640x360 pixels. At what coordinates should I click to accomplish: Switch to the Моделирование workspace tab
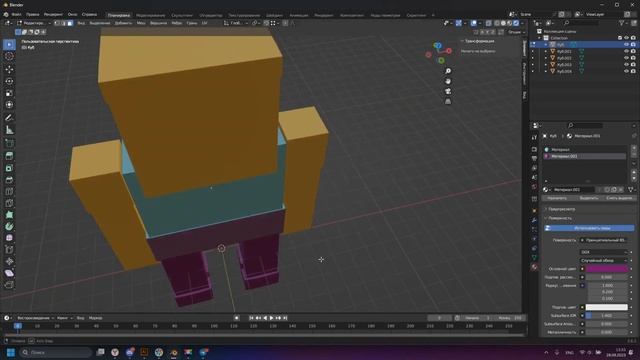151,16
